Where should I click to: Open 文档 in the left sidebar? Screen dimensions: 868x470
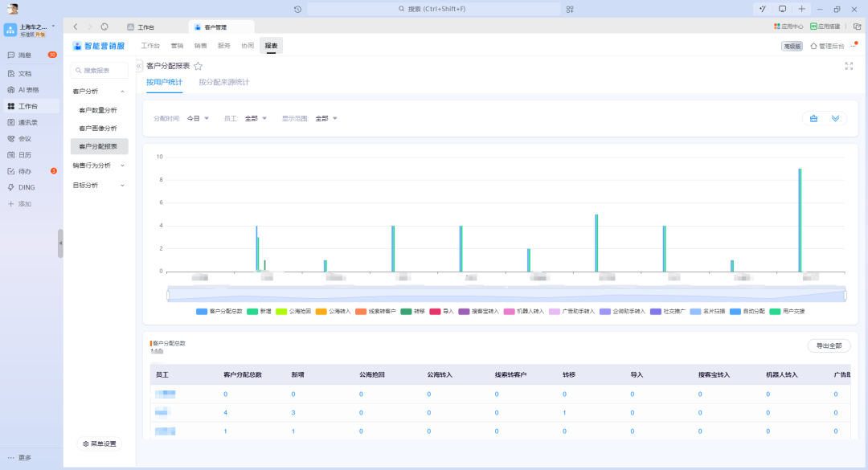[31, 73]
